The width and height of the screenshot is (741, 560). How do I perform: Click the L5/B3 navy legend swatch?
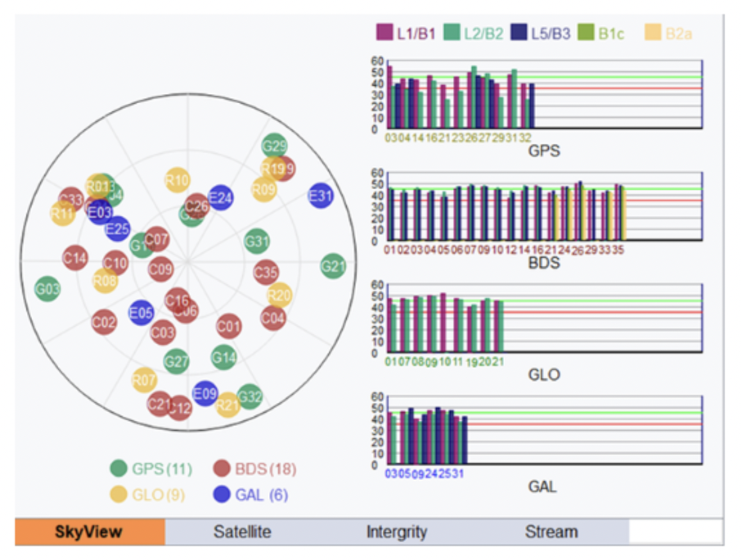pyautogui.click(x=520, y=33)
